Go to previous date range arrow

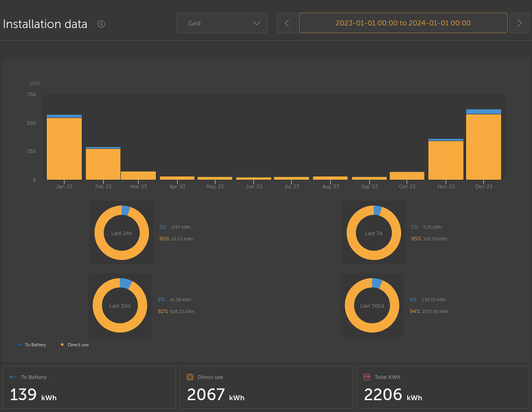pos(287,23)
